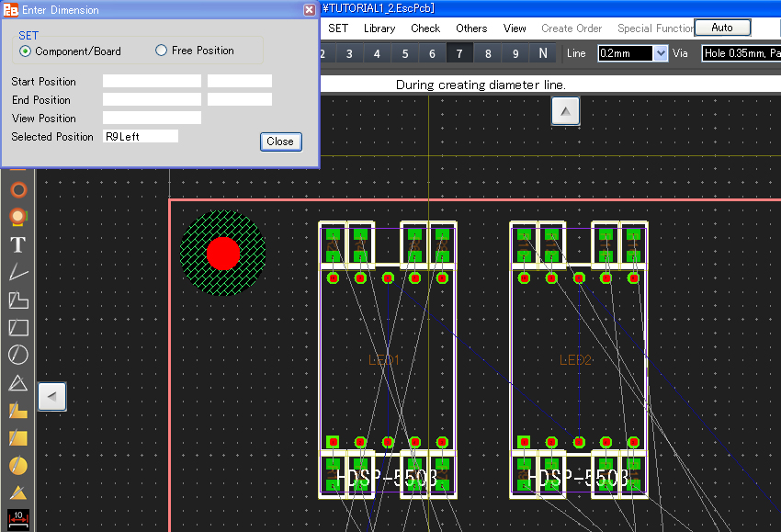Click the LED1 component label
This screenshot has width=781, height=532.
pyautogui.click(x=383, y=359)
